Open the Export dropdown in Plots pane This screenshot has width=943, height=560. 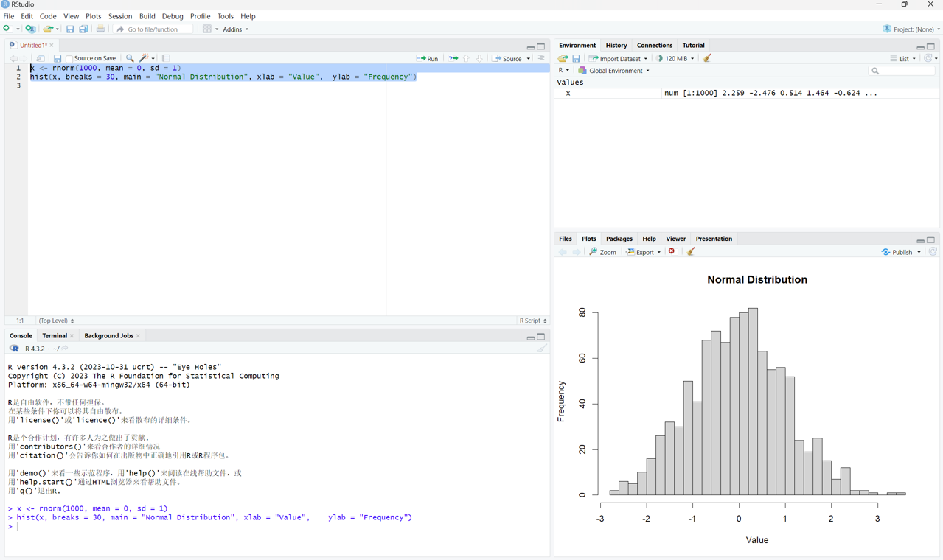pos(644,252)
